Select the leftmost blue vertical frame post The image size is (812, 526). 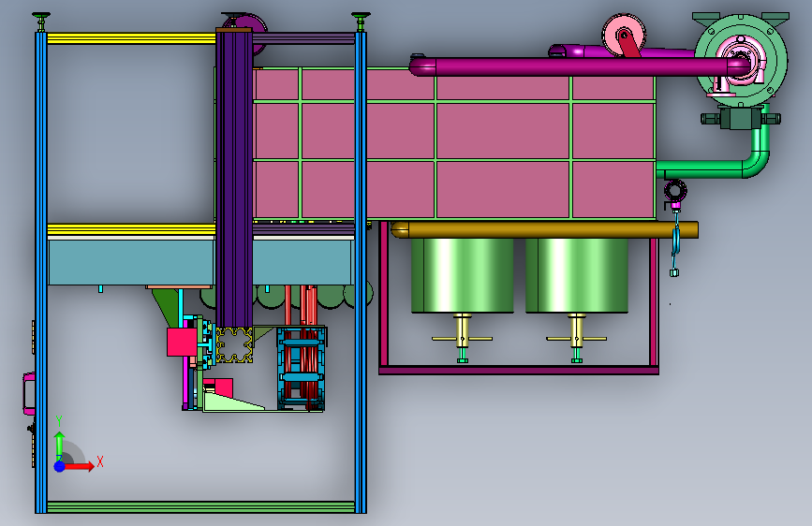click(41, 272)
